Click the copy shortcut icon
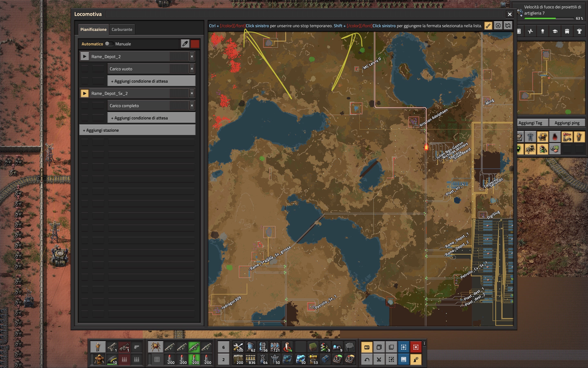Image resolution: width=588 pixels, height=368 pixels. [x=379, y=347]
